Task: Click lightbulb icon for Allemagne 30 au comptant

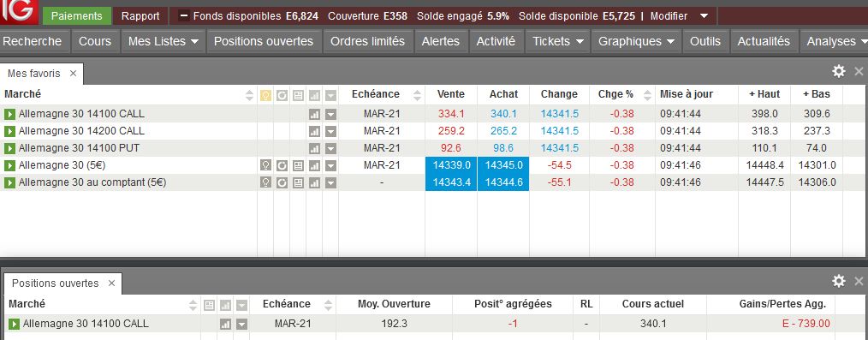Action: pos(265,182)
